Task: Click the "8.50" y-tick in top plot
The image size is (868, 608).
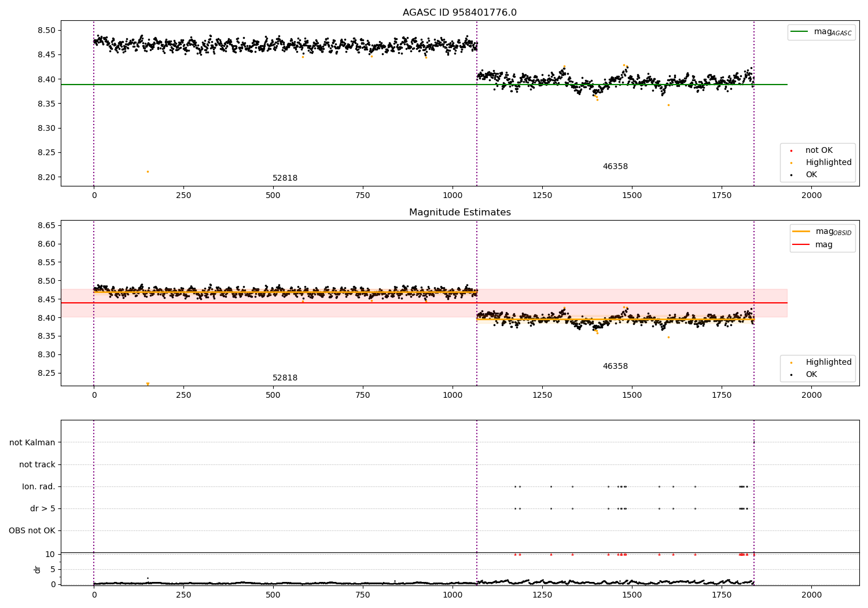Action: pyautogui.click(x=47, y=31)
